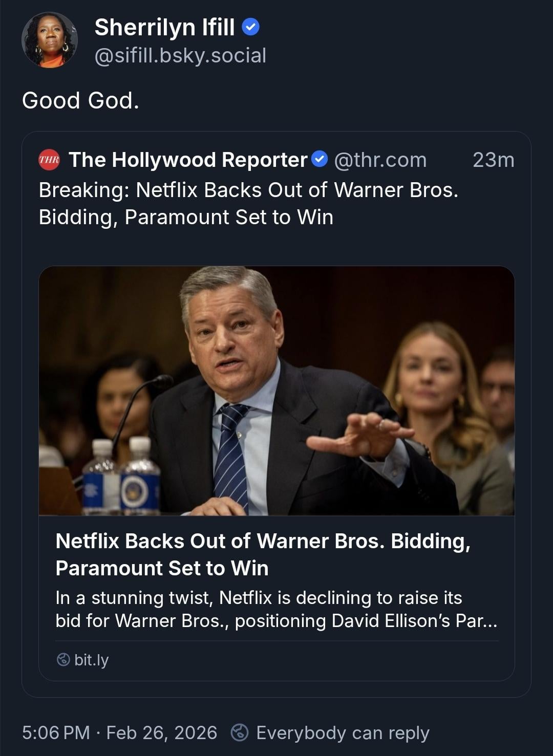Open the @sifill.bsky.social handle

pos(180,55)
